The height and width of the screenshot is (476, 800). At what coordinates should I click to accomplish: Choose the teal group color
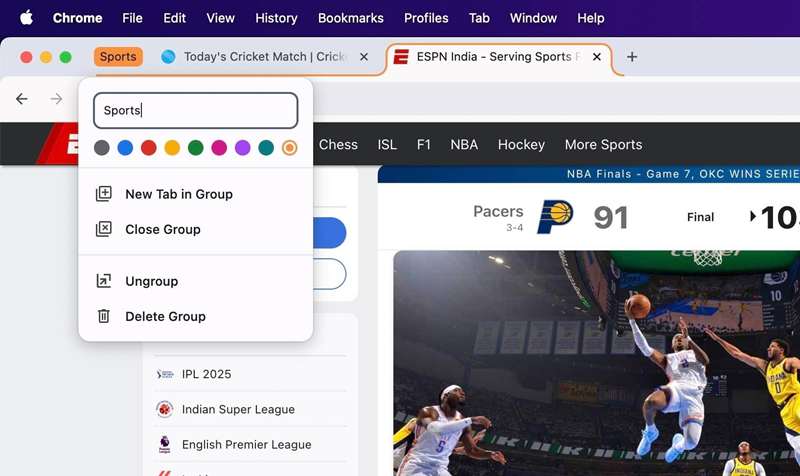tap(266, 148)
